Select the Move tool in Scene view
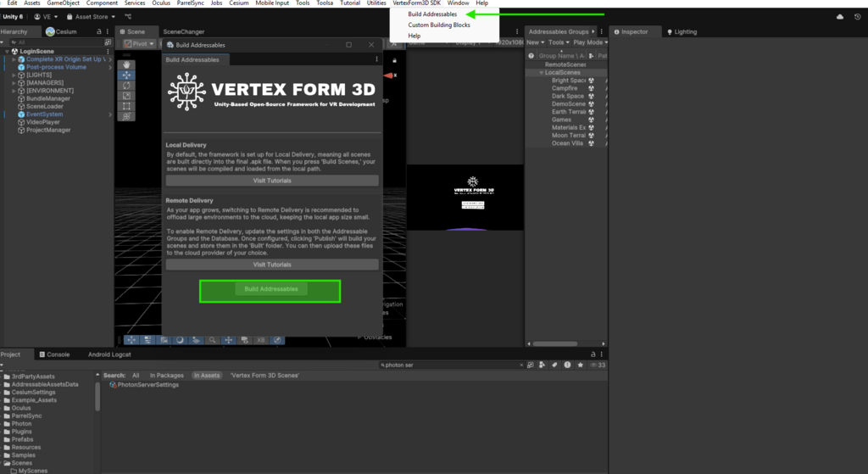Viewport: 868px width, 474px height. point(126,75)
